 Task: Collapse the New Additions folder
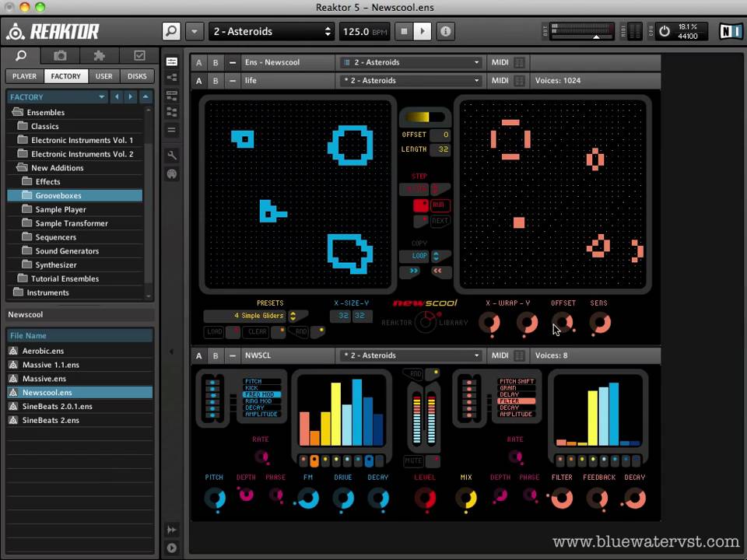click(22, 168)
